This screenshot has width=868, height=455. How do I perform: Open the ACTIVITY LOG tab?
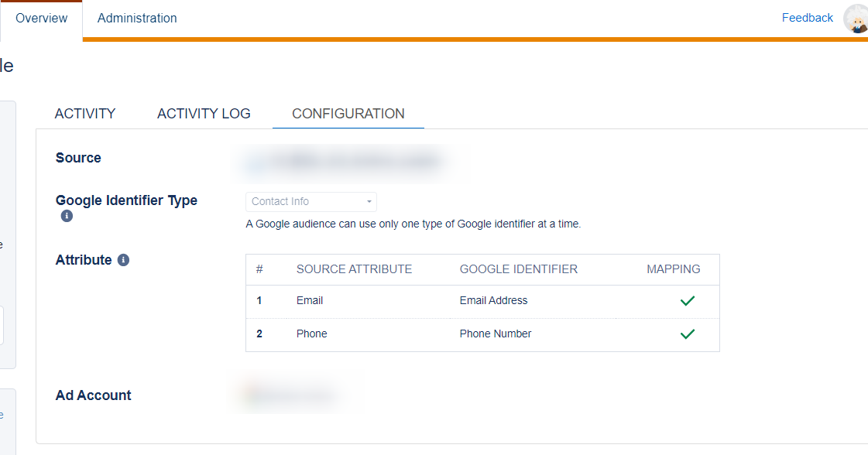tap(204, 114)
